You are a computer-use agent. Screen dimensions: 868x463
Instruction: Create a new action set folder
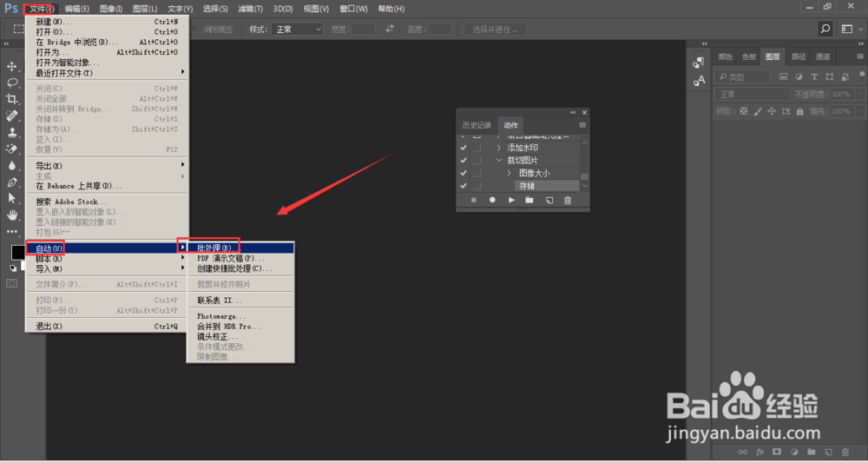[x=529, y=200]
